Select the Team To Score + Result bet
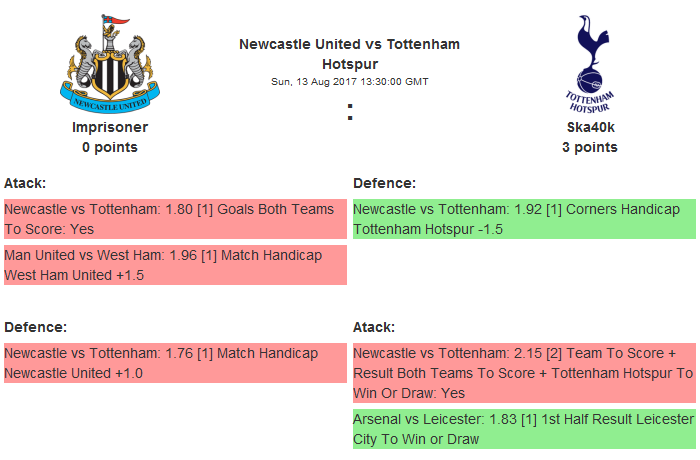 [x=523, y=372]
